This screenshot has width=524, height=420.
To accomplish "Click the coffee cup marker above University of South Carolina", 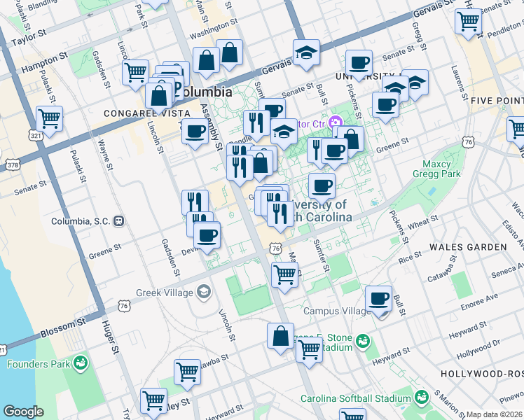I will tap(322, 186).
